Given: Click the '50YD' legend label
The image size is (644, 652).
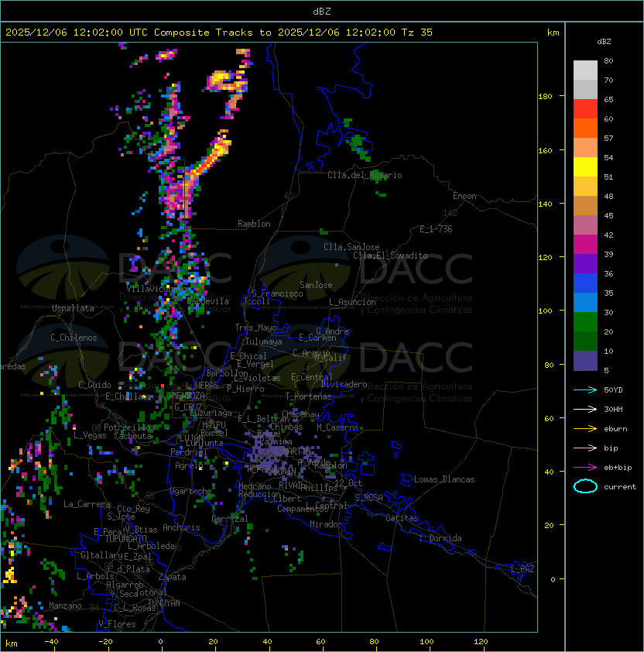Looking at the screenshot, I should (613, 390).
